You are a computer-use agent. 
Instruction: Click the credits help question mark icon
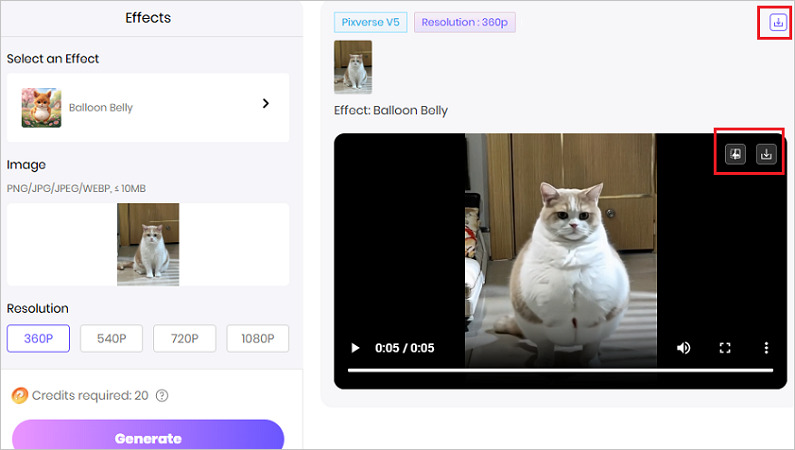pyautogui.click(x=162, y=395)
